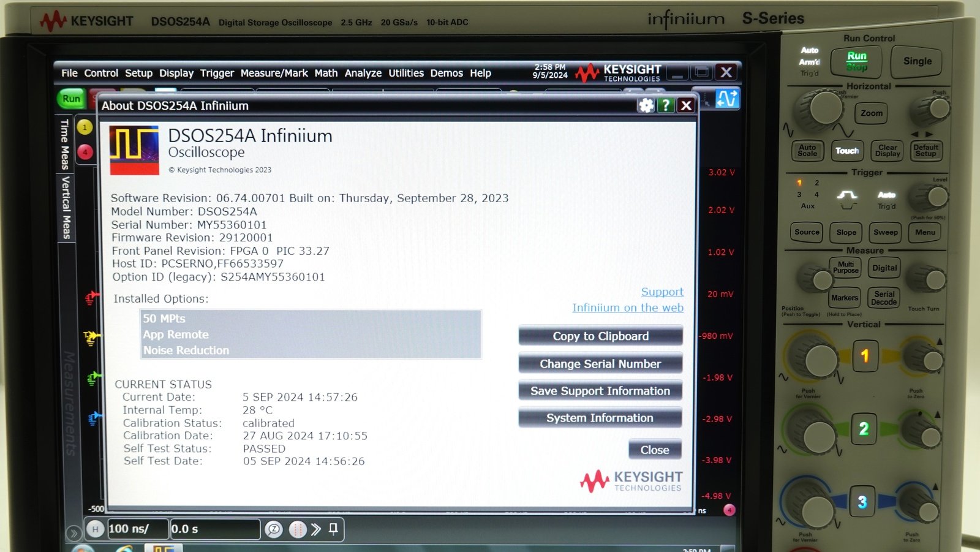
Task: Click the 20 mV vertical scale label
Action: pos(720,294)
